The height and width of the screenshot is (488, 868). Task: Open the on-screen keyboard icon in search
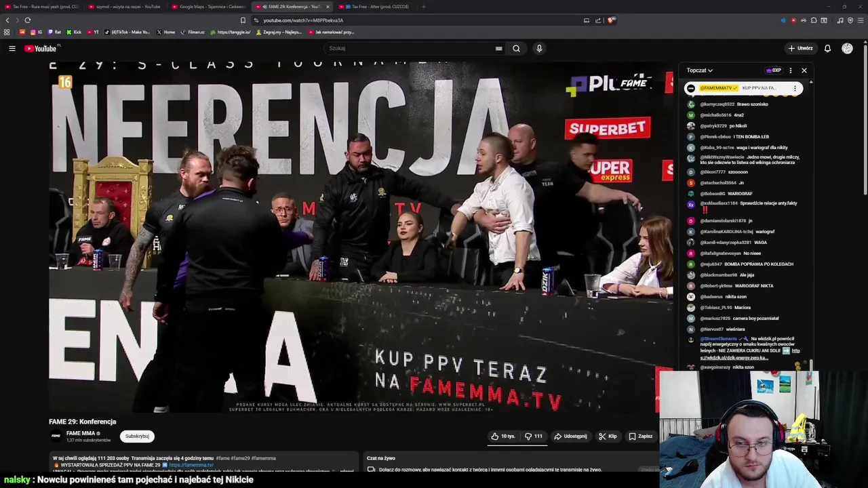(498, 48)
